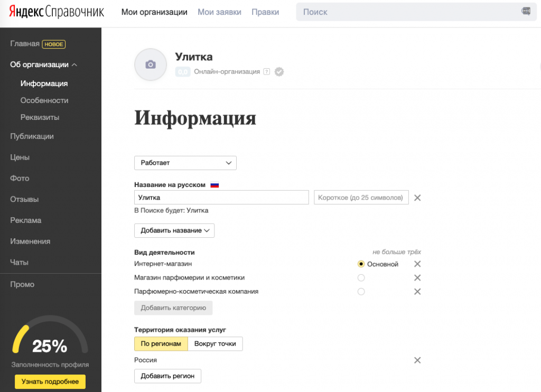This screenshot has height=392, width=541.
Task: Select Основной radio for Интернет-магазин
Action: tap(361, 264)
